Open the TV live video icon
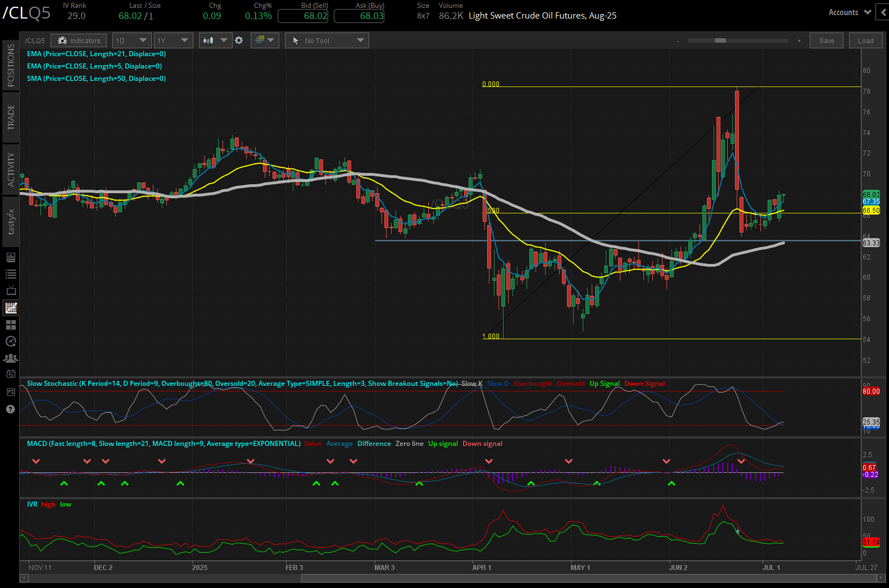The width and height of the screenshot is (889, 588). [x=11, y=290]
